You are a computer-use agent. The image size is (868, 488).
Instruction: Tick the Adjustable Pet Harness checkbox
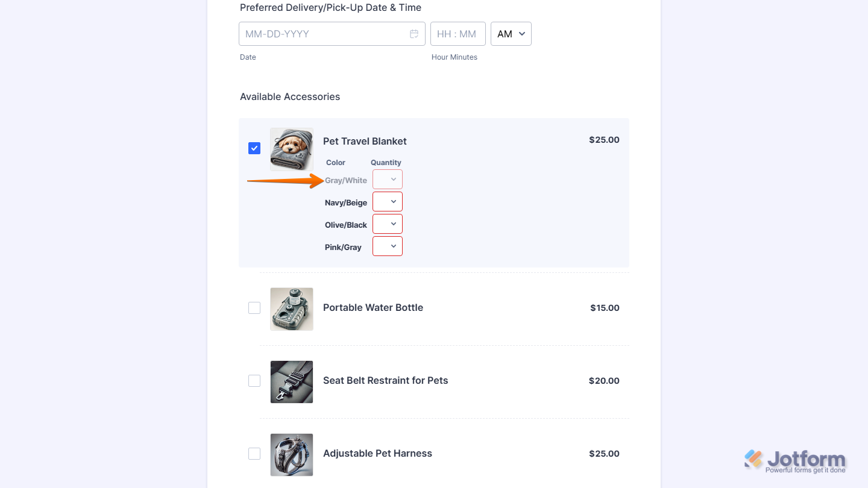[x=254, y=454]
